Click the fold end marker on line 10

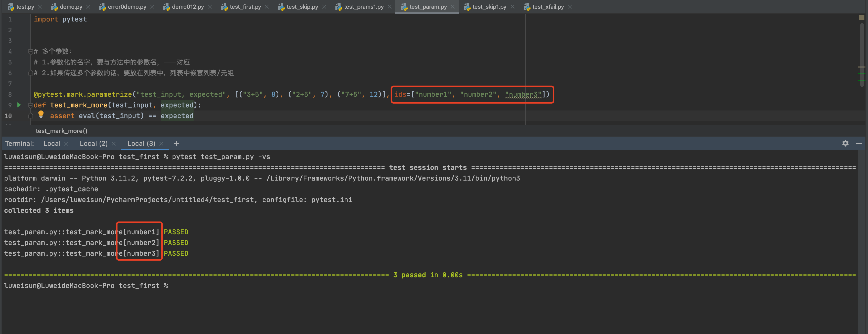(31, 116)
